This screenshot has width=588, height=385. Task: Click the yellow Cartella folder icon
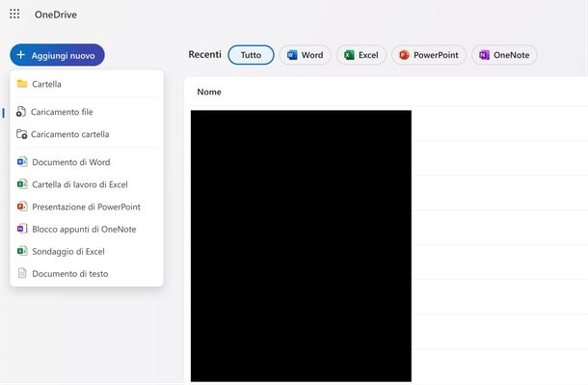pos(22,84)
